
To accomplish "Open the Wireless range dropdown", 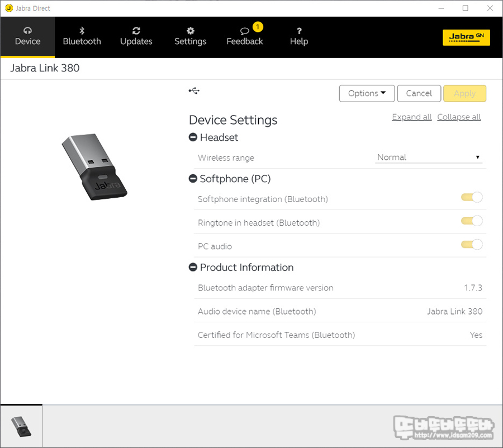I will 429,157.
